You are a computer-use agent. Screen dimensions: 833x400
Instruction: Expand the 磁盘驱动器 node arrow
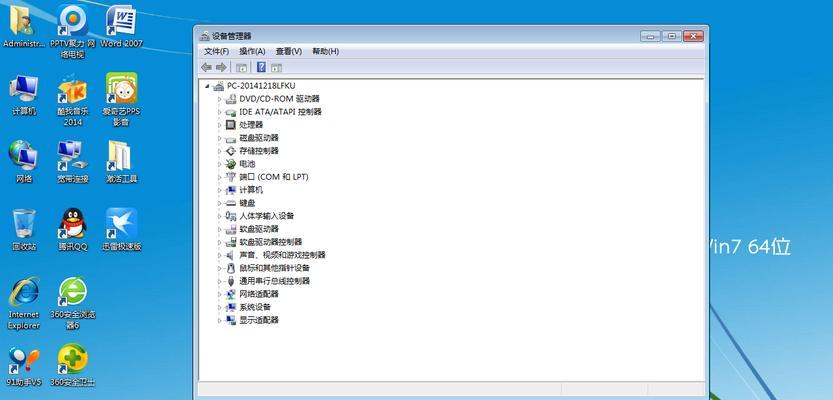click(219, 138)
